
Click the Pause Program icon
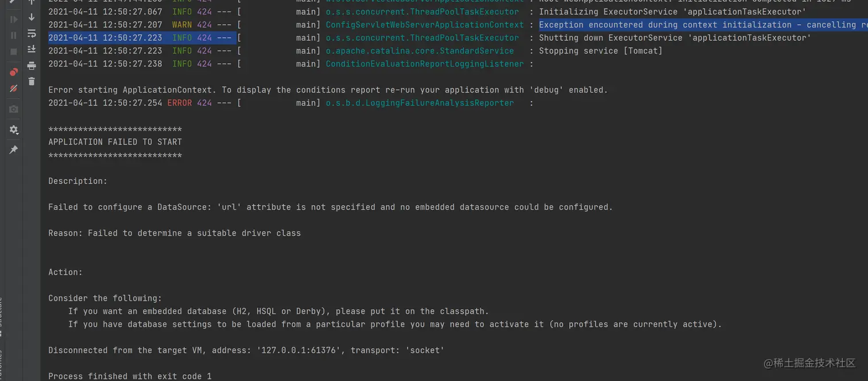click(x=14, y=35)
